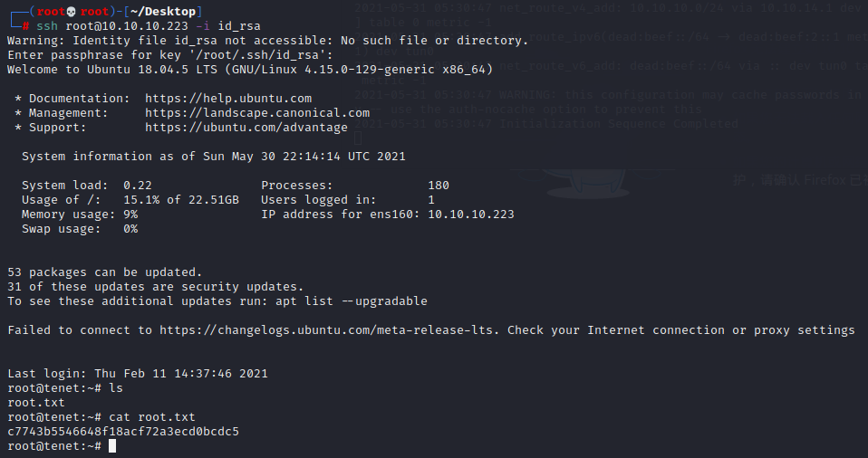Viewport: 868px width, 458px height.
Task: Open the https://landscape.canonical.com management link
Action: pyautogui.click(x=257, y=113)
